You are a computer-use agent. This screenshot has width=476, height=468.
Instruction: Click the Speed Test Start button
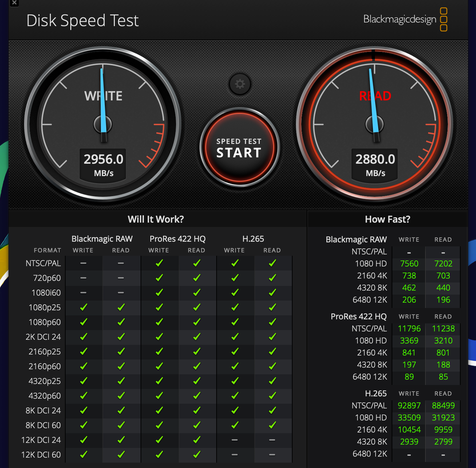click(x=239, y=147)
